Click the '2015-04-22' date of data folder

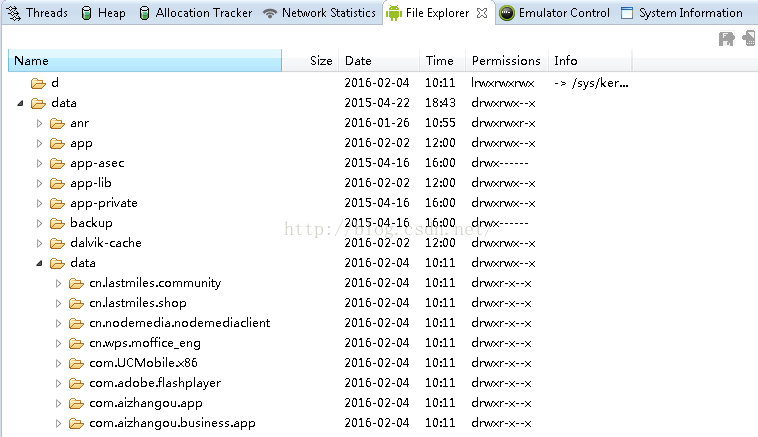377,103
